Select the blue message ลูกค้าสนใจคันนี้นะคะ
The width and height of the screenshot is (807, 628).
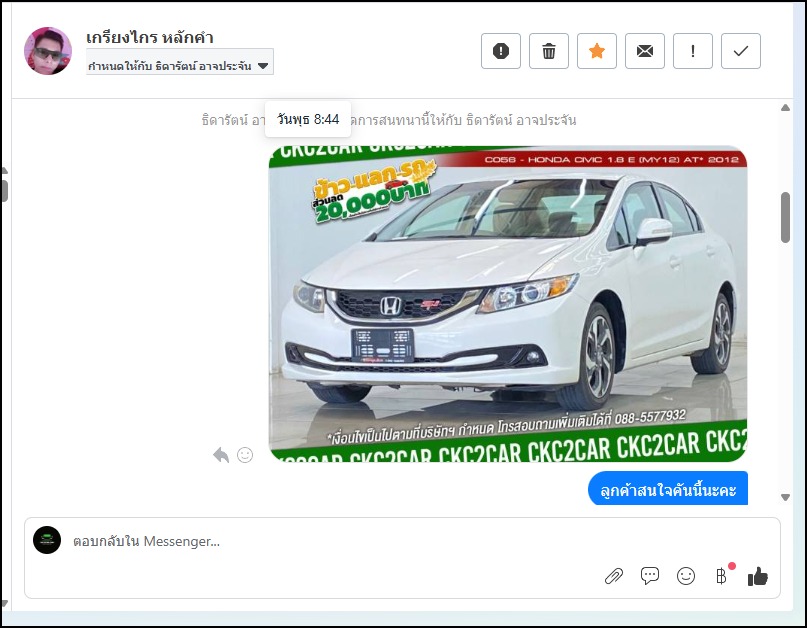click(668, 489)
